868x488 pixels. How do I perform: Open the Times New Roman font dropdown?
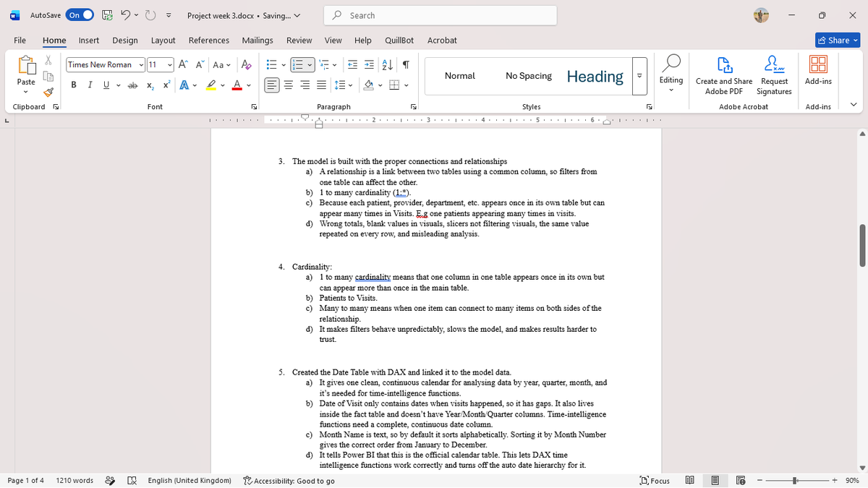coord(140,64)
